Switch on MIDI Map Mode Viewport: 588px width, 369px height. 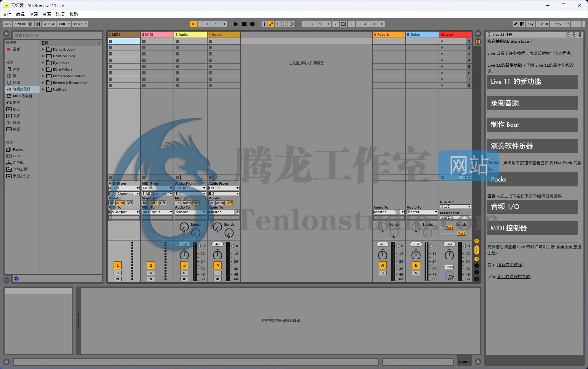click(544, 24)
